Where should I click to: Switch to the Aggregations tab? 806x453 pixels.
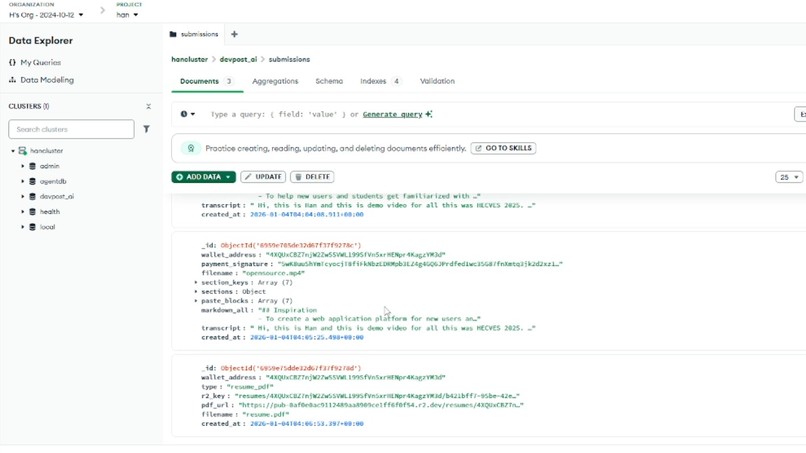tap(275, 81)
